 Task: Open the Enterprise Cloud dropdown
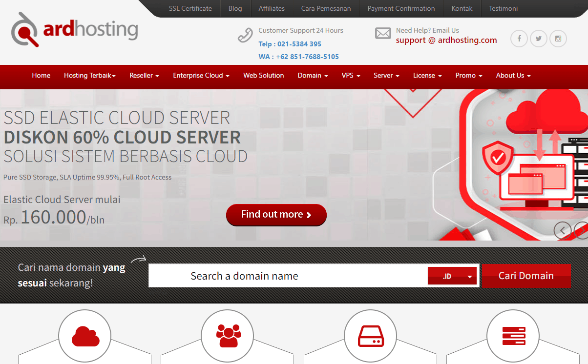pos(201,76)
